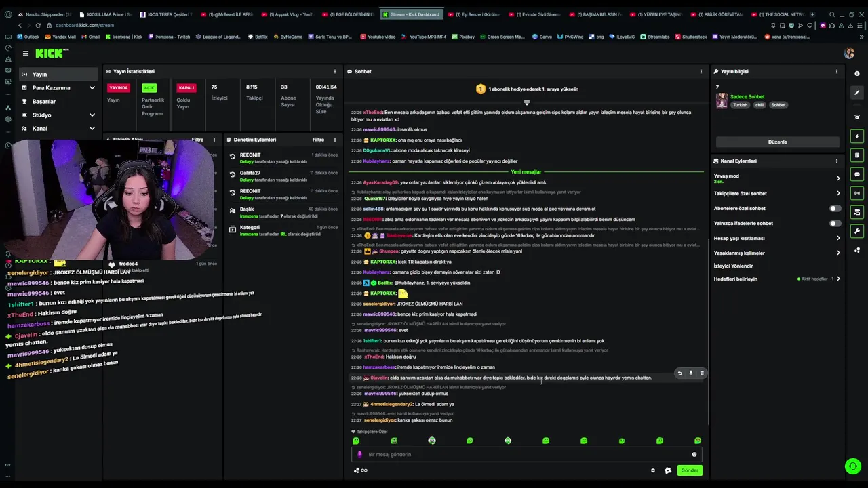The image size is (868, 488).
Task: Click in Bir mesaj gönderin field
Action: pos(526,455)
